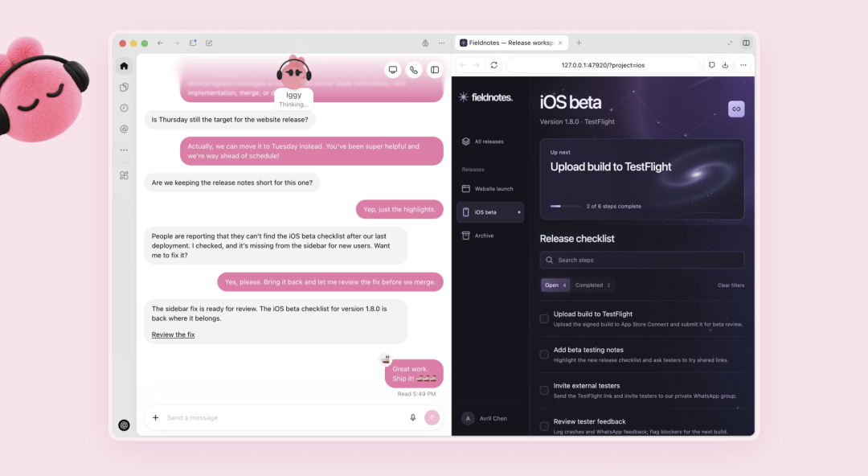Select the Fieldnotes — Release workspace tab
Image resolution: width=868 pixels, height=476 pixels.
(x=510, y=43)
